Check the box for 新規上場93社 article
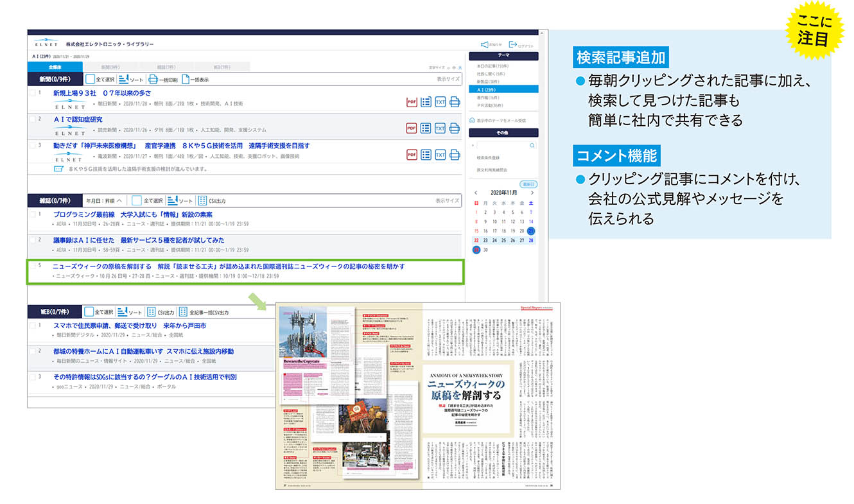854x504 pixels. (x=32, y=93)
